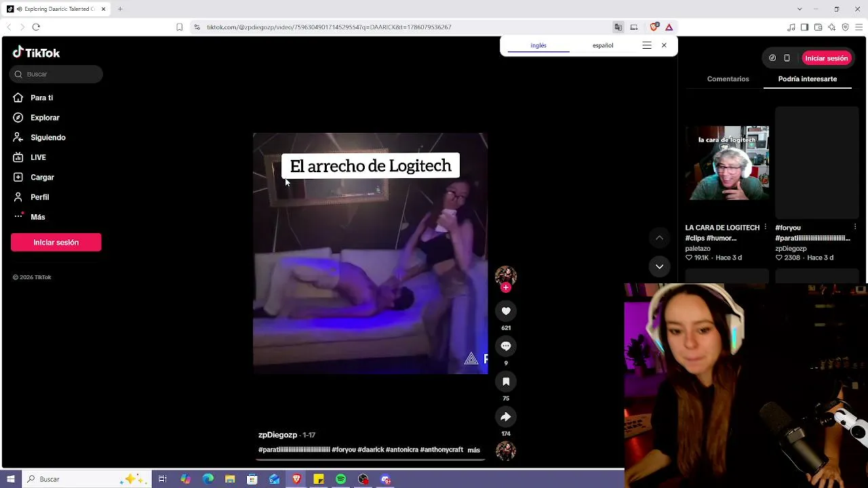
Task: Click the #anthonycraft hashtag in caption
Action: (x=441, y=450)
